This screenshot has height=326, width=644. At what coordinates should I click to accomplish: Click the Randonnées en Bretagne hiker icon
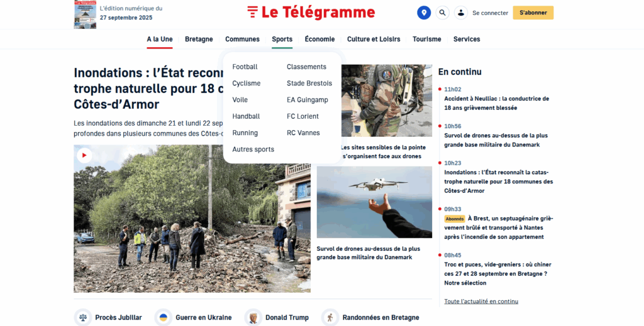[330, 317]
